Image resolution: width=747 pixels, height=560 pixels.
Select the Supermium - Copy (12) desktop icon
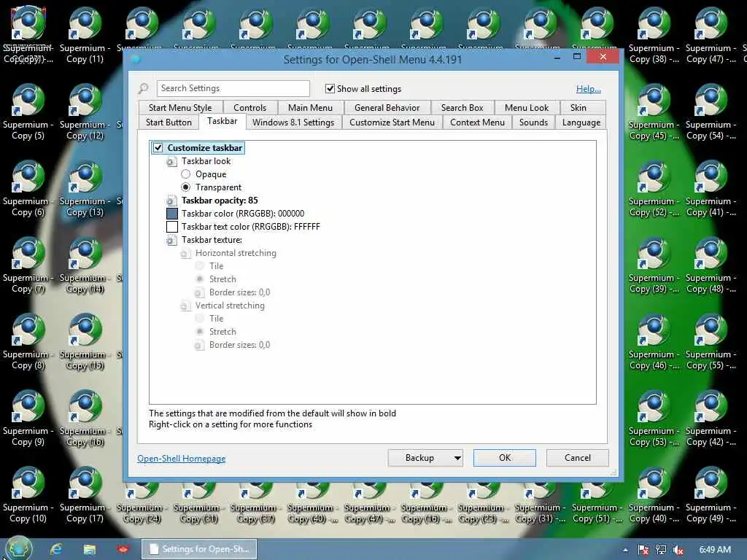click(x=85, y=112)
